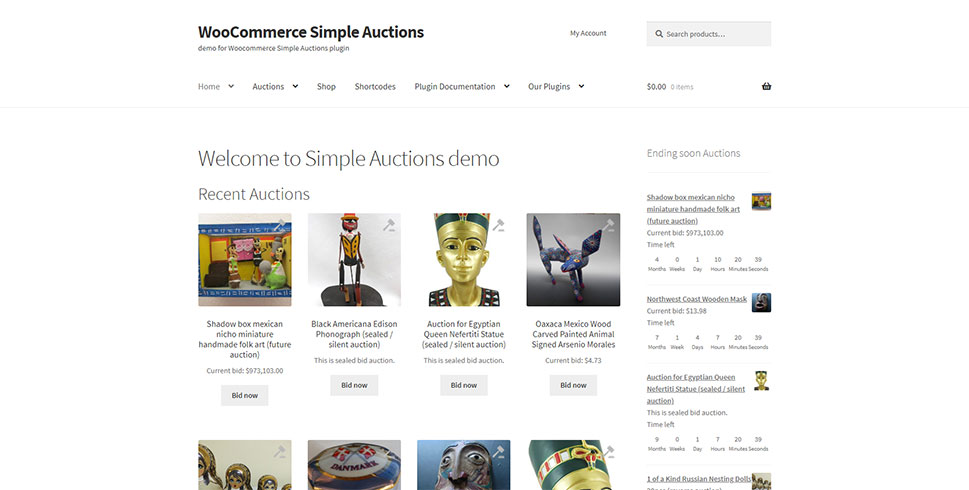The width and height of the screenshot is (969, 490).
Task: Expand the Home menu chevron
Action: tap(231, 87)
